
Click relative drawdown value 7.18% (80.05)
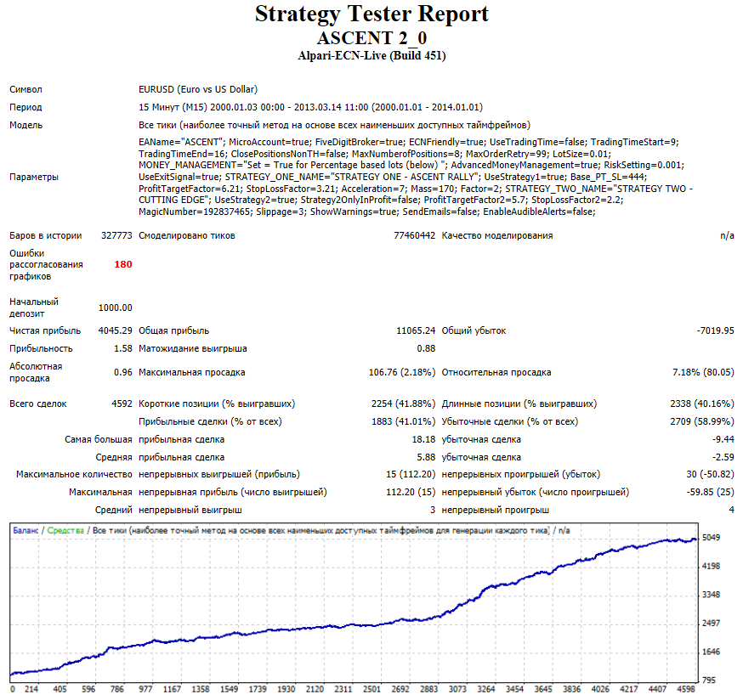[x=703, y=373]
